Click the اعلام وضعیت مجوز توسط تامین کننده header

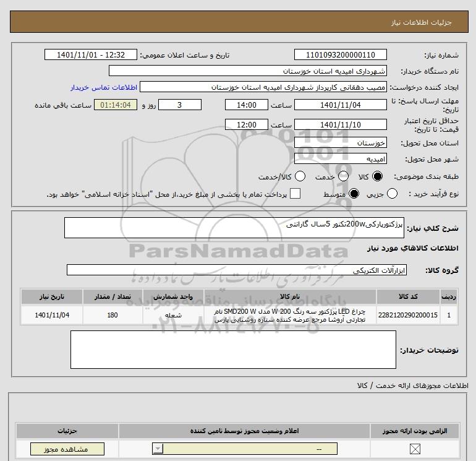coord(244,431)
